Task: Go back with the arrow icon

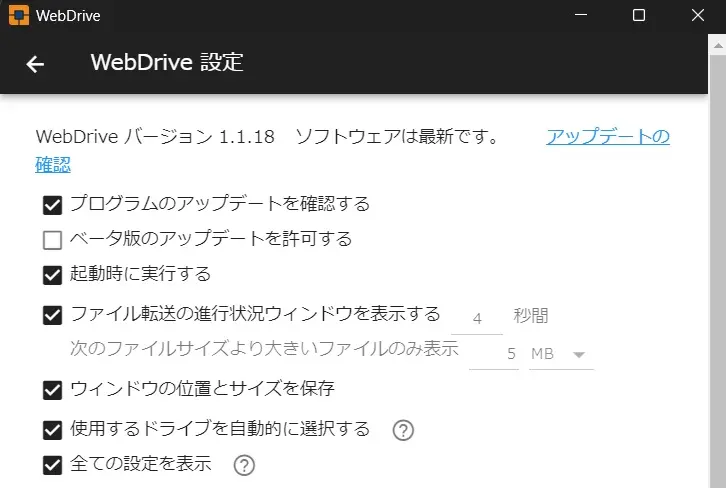Action: [35, 64]
